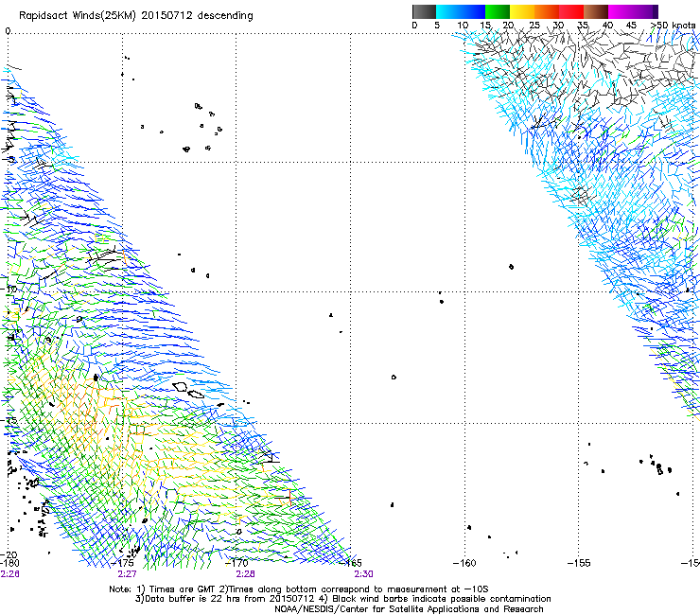Click the NOAA/NESDIS credit line
The image size is (700, 615).
(409, 609)
